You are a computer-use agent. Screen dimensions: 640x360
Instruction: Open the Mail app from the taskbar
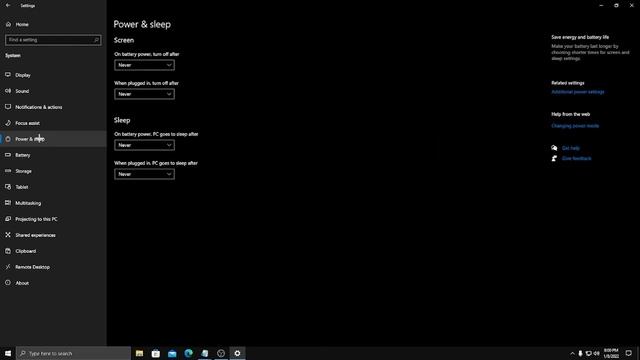click(172, 353)
